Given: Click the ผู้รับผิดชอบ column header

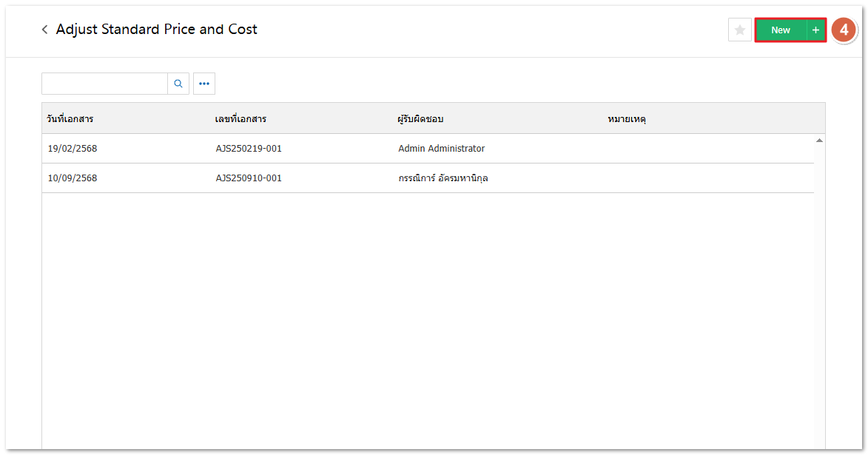Looking at the screenshot, I should [x=420, y=118].
